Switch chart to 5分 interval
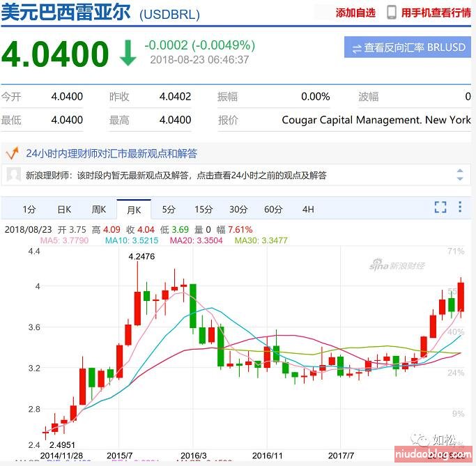Viewport: 476px width, 466px height. point(169,209)
